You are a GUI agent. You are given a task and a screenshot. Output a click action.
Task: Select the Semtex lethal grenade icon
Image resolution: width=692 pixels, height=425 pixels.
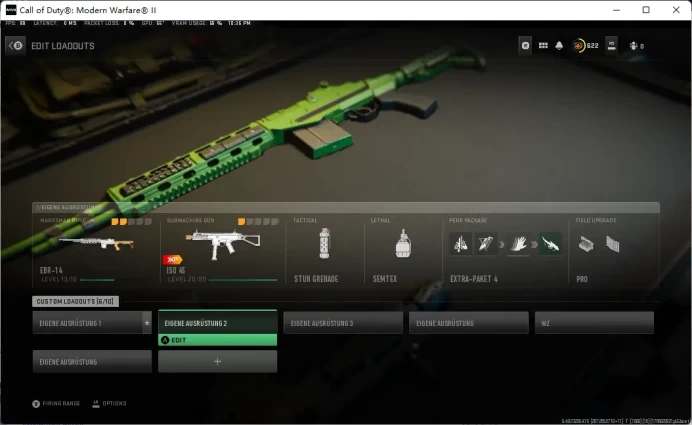coord(403,243)
